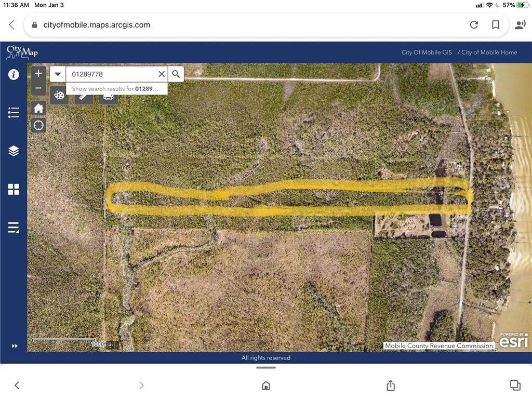Screen dimensions: 532x399
Task: Open the About info icon in sidebar
Action: click(x=14, y=74)
